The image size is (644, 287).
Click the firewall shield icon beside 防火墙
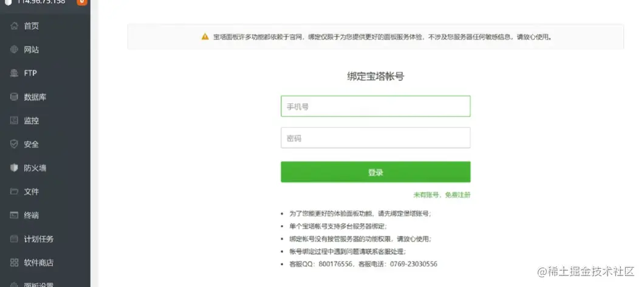click(x=15, y=167)
